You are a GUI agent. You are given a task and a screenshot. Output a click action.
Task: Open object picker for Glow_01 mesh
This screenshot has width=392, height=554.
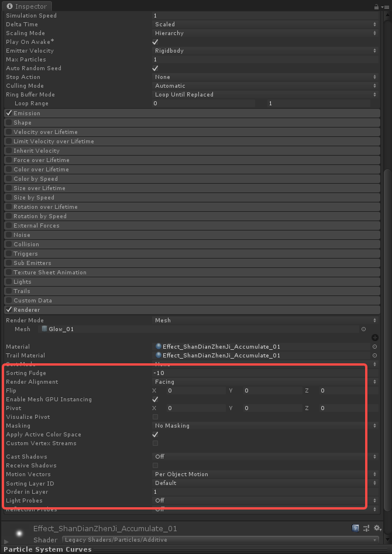(363, 329)
